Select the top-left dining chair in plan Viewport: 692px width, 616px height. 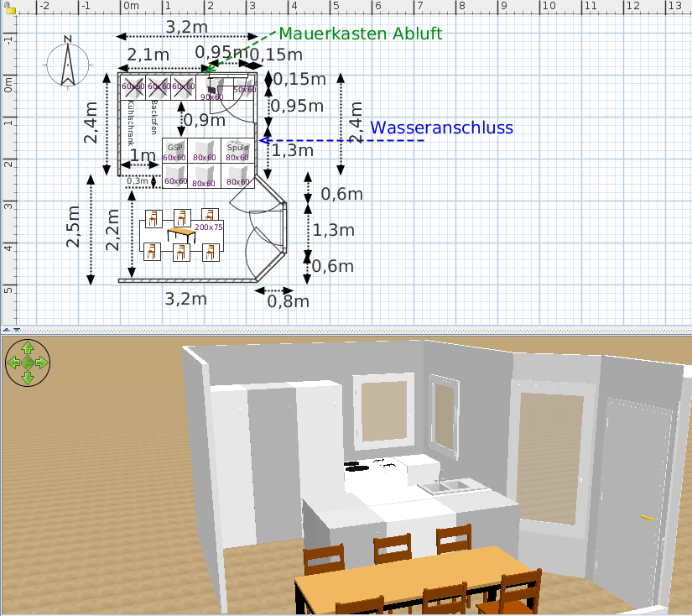click(x=153, y=218)
